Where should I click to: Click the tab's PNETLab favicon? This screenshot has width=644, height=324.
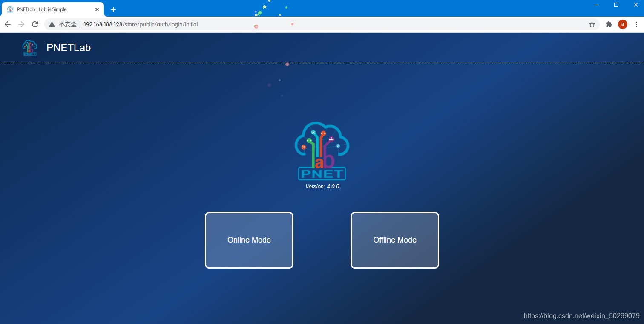point(10,9)
